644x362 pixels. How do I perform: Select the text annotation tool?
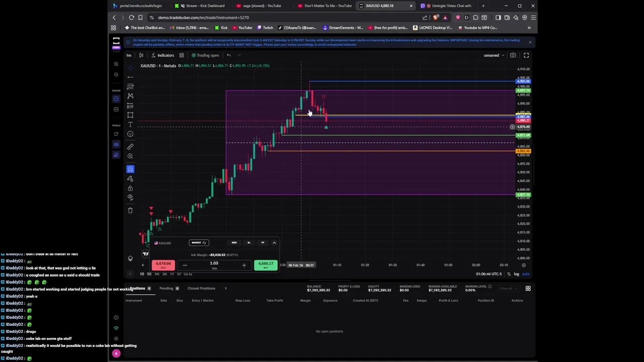130,124
